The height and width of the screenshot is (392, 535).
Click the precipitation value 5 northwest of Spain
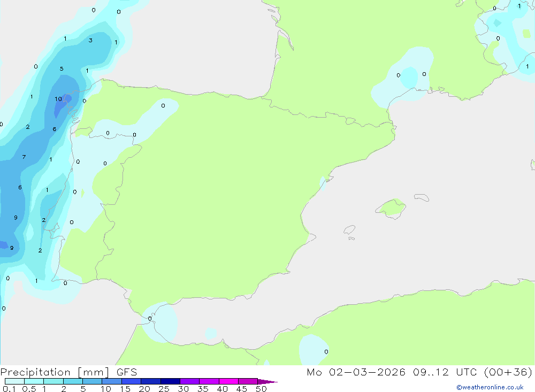62,68
